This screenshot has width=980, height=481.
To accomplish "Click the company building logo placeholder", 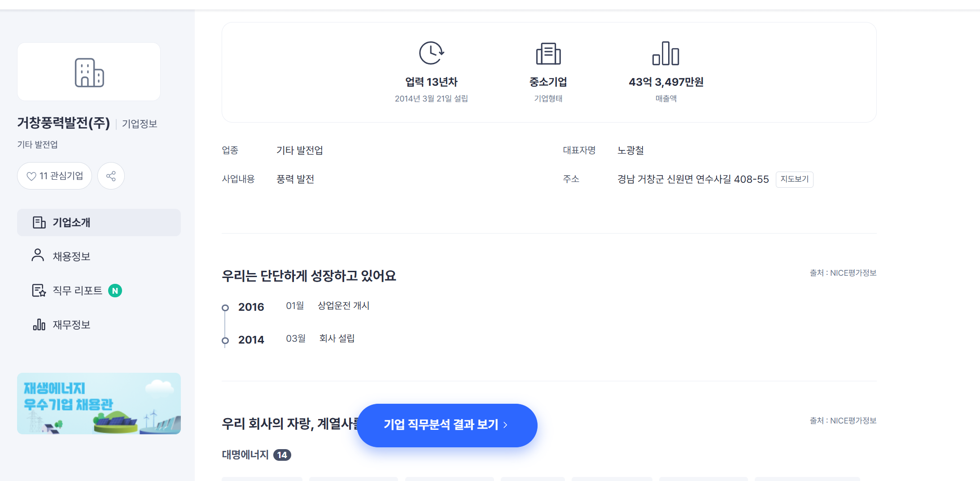I will click(89, 72).
